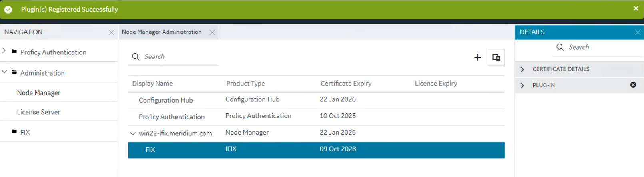Click Configuration Hub product type cell
This screenshot has width=644, height=177.
click(252, 99)
